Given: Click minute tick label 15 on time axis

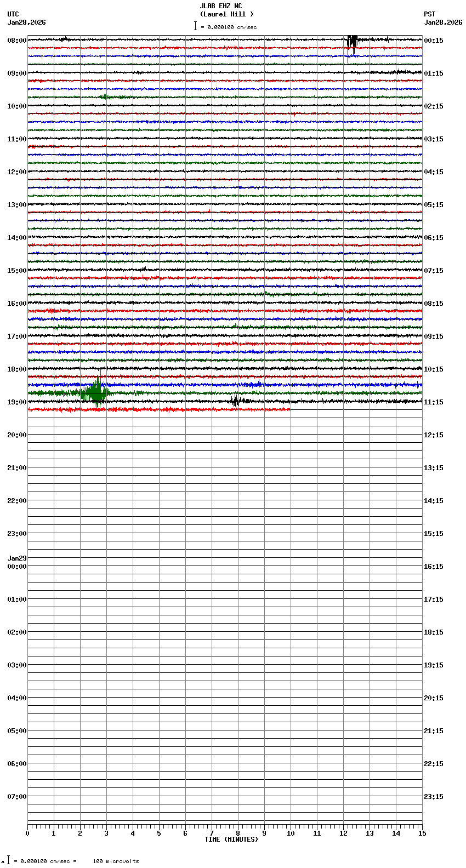Looking at the screenshot, I should [x=422, y=833].
